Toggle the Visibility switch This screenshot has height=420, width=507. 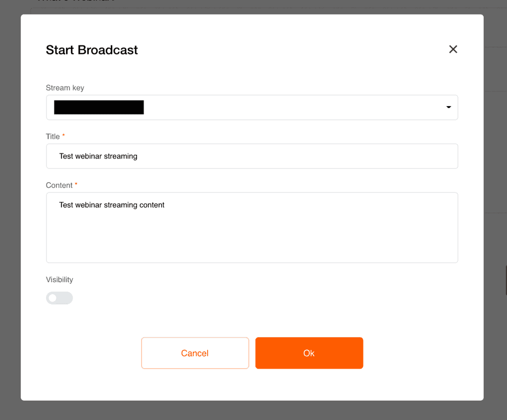coord(59,298)
